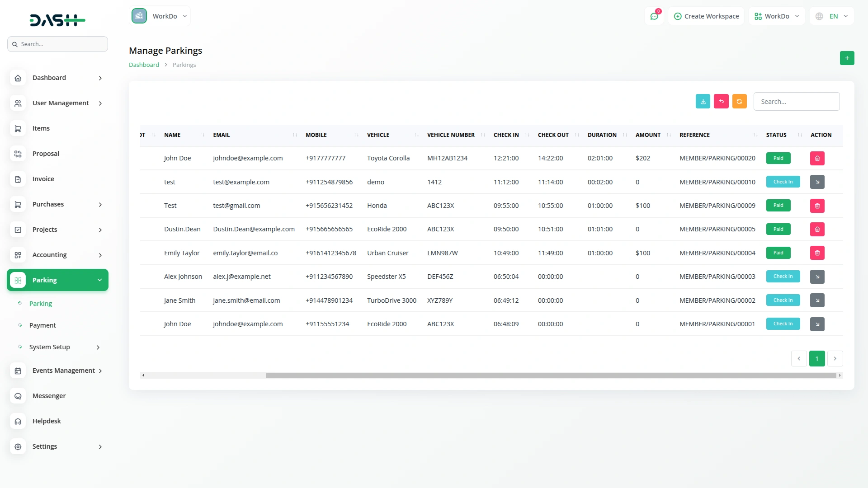Click checkout arrow for Alex Johnson row
The image size is (868, 488).
coord(817,277)
